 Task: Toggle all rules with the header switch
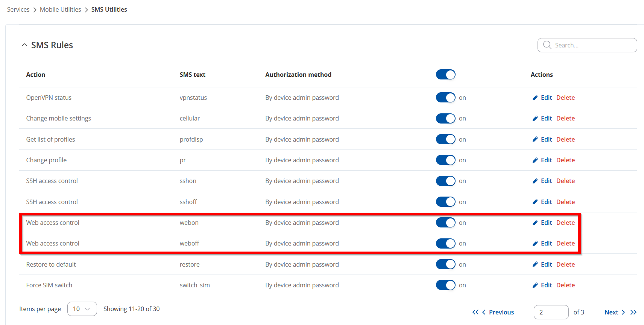pyautogui.click(x=446, y=75)
